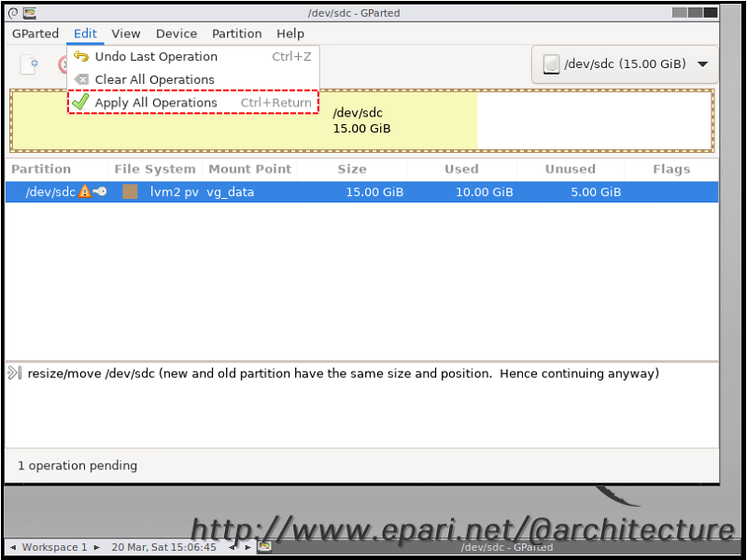Choose Clear All Operations
747x560 pixels.
click(193, 79)
